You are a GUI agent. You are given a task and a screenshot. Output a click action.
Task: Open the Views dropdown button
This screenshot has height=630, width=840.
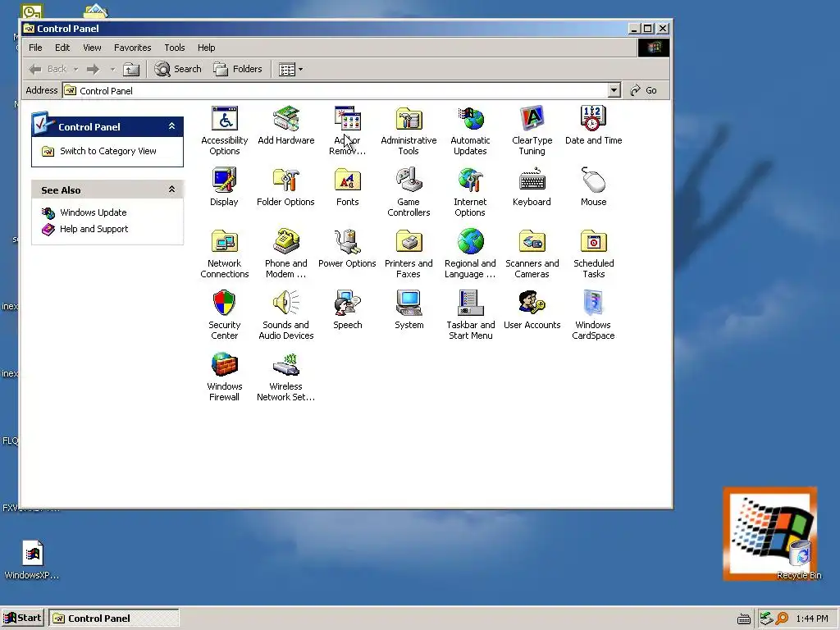tap(291, 69)
